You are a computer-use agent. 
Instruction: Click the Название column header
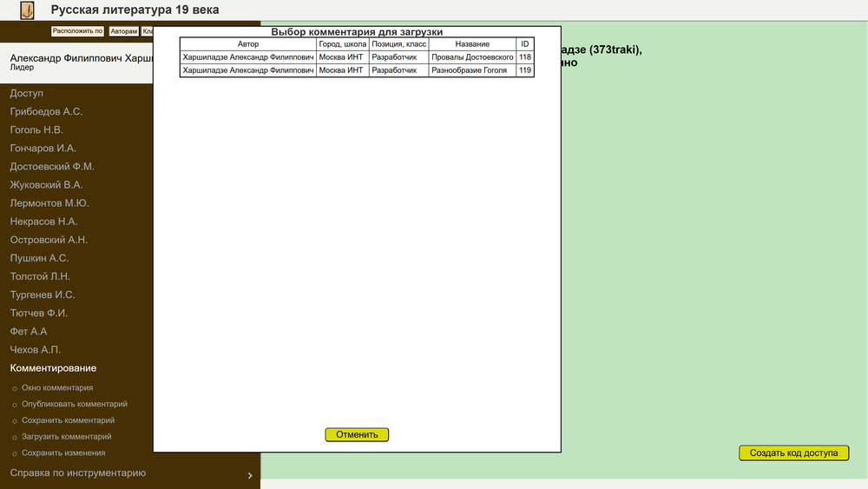point(472,44)
